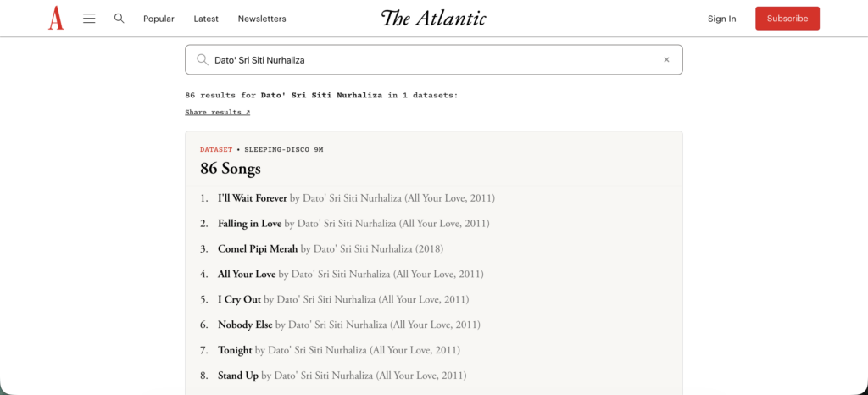Select song Nobody Else
868x395 pixels.
coord(245,325)
